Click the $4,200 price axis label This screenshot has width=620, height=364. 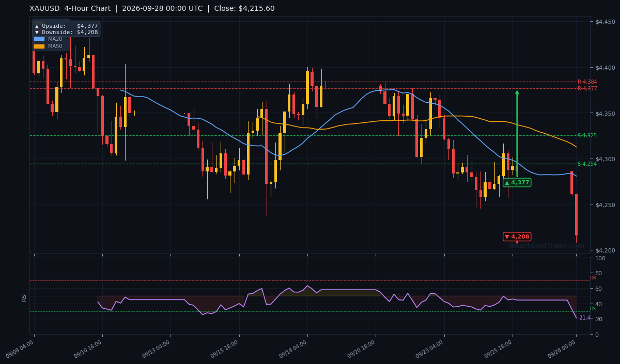[x=605, y=251]
